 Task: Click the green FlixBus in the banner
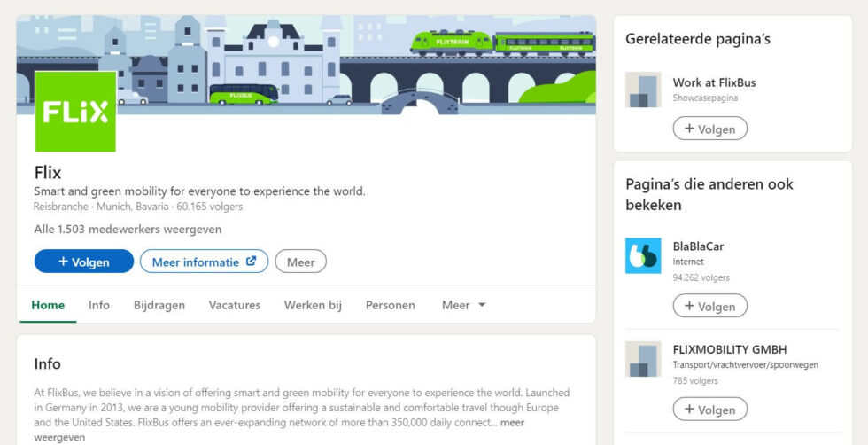(243, 93)
